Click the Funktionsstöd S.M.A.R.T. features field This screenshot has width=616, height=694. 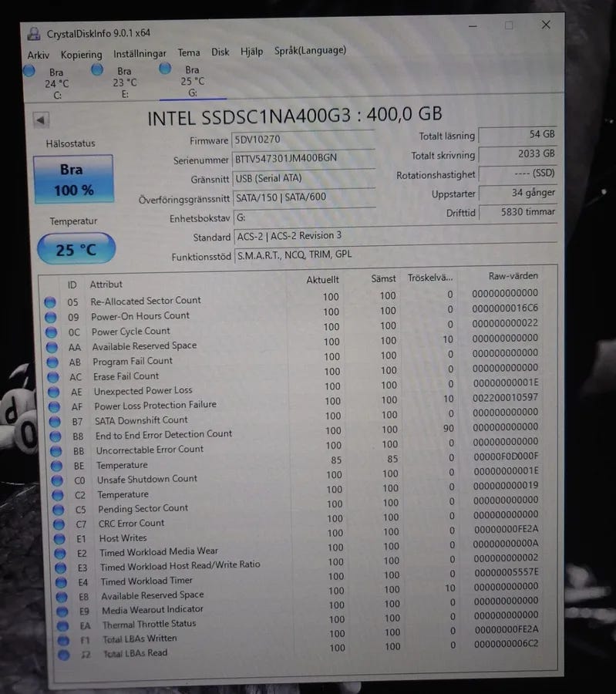pos(396,255)
